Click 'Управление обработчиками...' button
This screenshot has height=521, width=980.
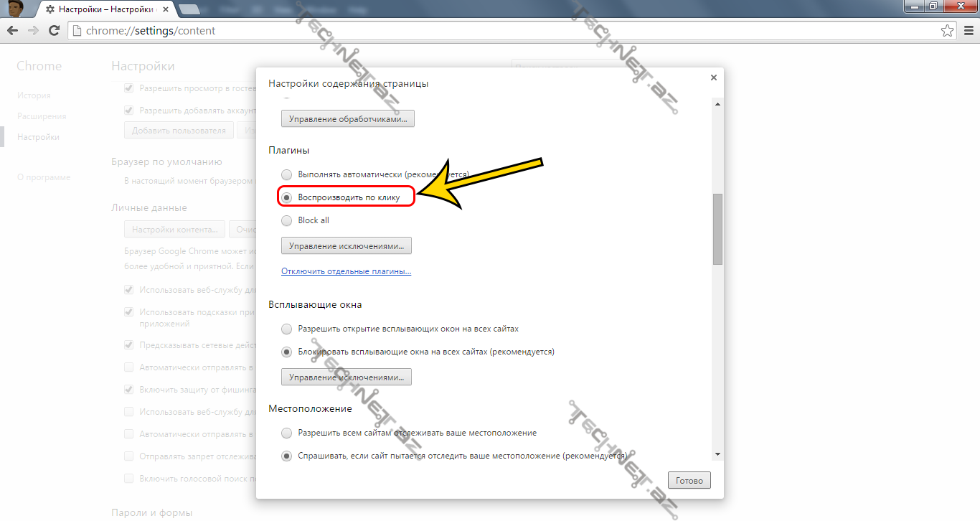coord(347,118)
